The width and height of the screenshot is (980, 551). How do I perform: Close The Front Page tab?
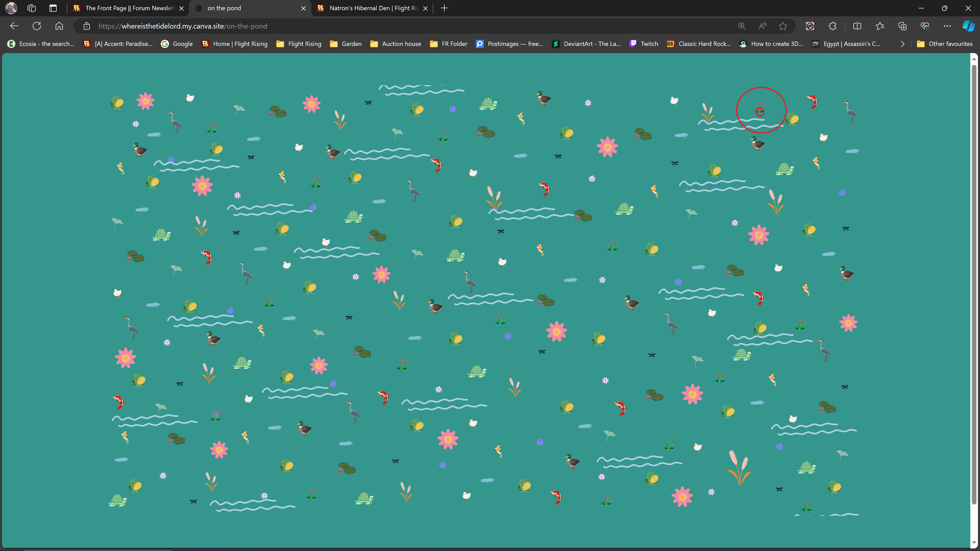tap(181, 8)
